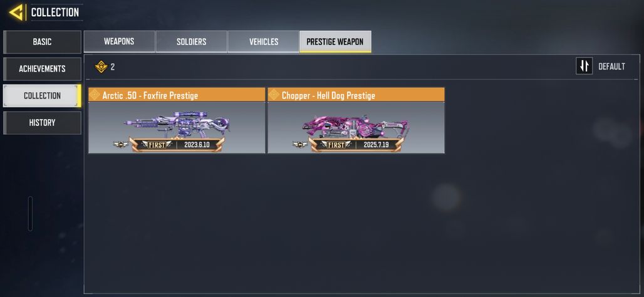Click the winged medal beside Arctic .50 badge
644x297 pixels.
(121, 145)
